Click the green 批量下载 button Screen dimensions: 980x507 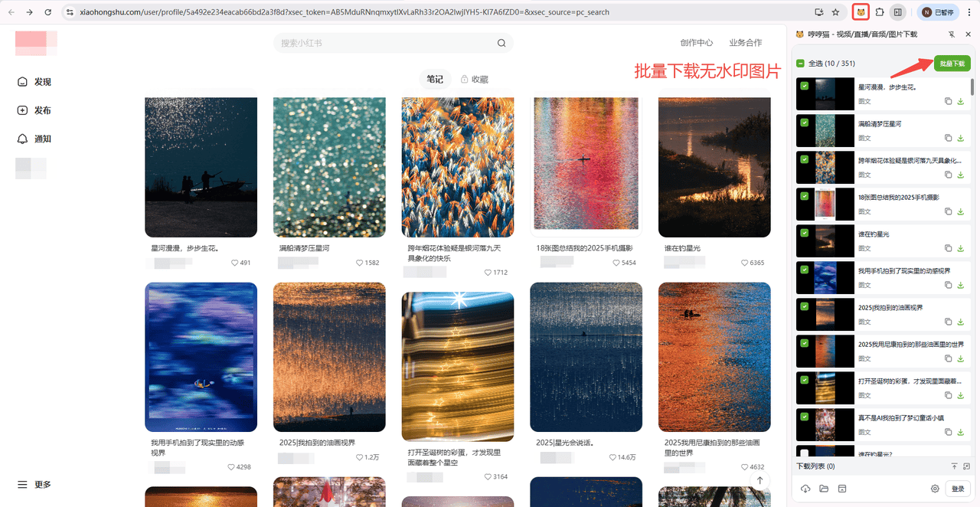(x=952, y=64)
